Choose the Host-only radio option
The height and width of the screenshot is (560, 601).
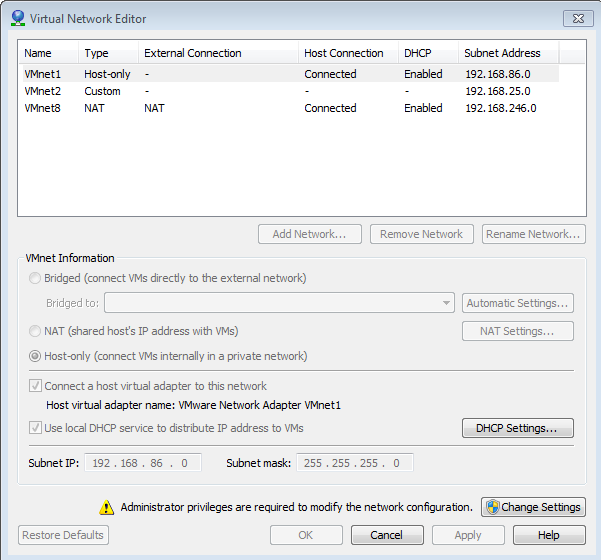coord(36,356)
